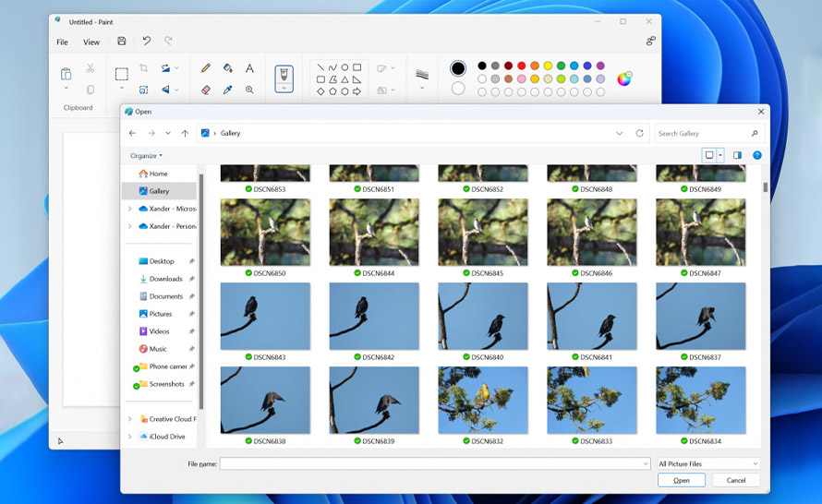
Task: Open the Selection options dropdown arrow
Action: (122, 88)
